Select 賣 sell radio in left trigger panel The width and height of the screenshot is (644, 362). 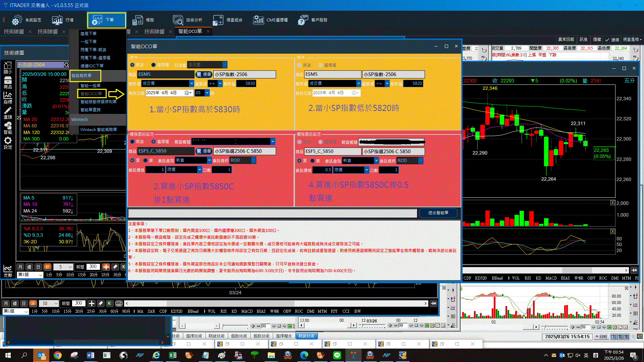tap(146, 161)
